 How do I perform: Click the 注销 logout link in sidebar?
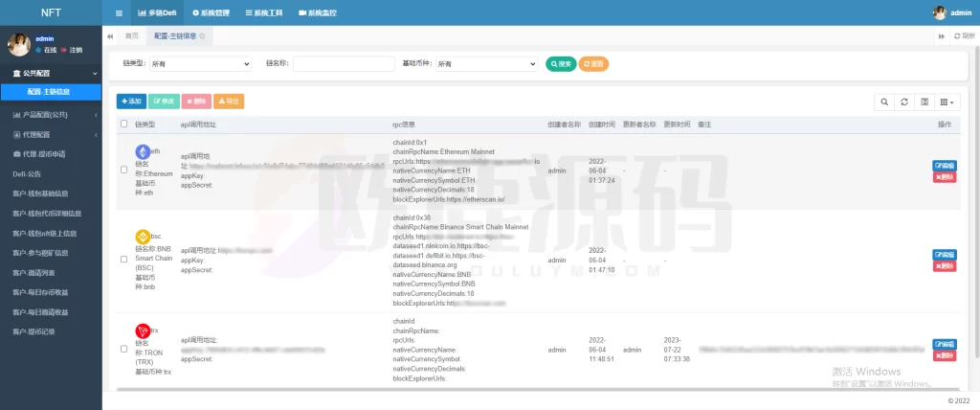(71, 50)
